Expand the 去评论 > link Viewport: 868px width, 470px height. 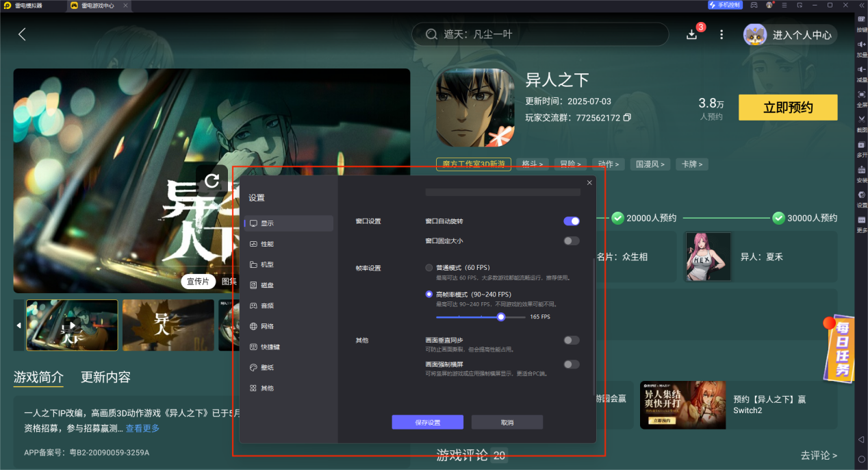(x=819, y=455)
